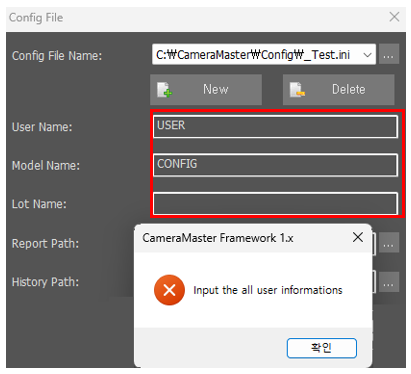Image resolution: width=411 pixels, height=374 pixels.
Task: Browse for Report Path with ellipsis button
Action: click(388, 243)
